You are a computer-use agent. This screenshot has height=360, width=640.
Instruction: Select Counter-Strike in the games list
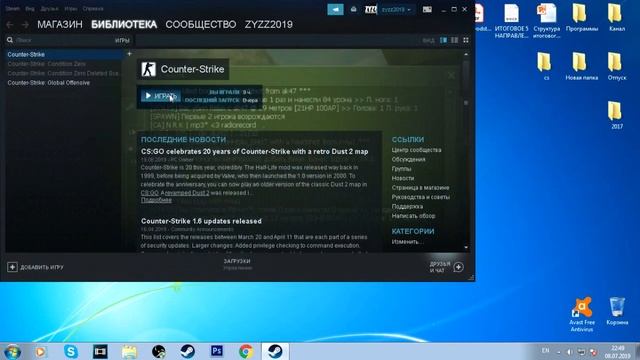[64, 54]
